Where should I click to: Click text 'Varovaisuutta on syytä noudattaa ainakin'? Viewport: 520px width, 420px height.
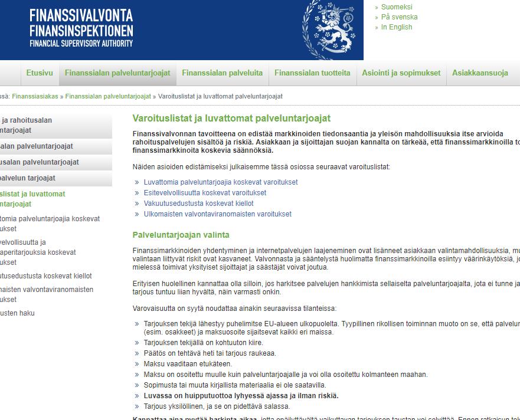pos(234,309)
